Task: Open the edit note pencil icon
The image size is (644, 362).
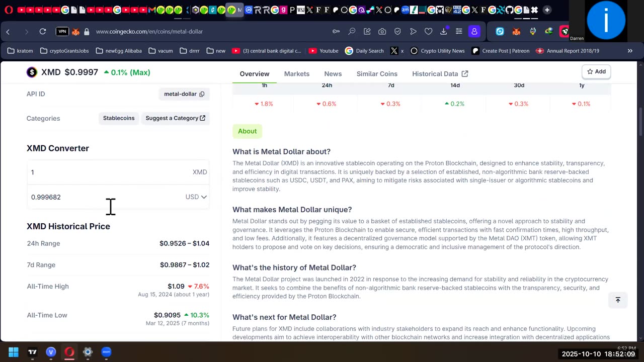Action: (x=367, y=32)
